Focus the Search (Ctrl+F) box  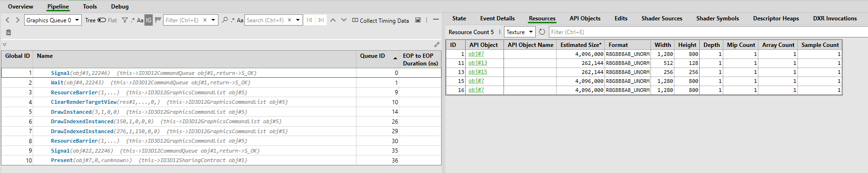[266, 20]
